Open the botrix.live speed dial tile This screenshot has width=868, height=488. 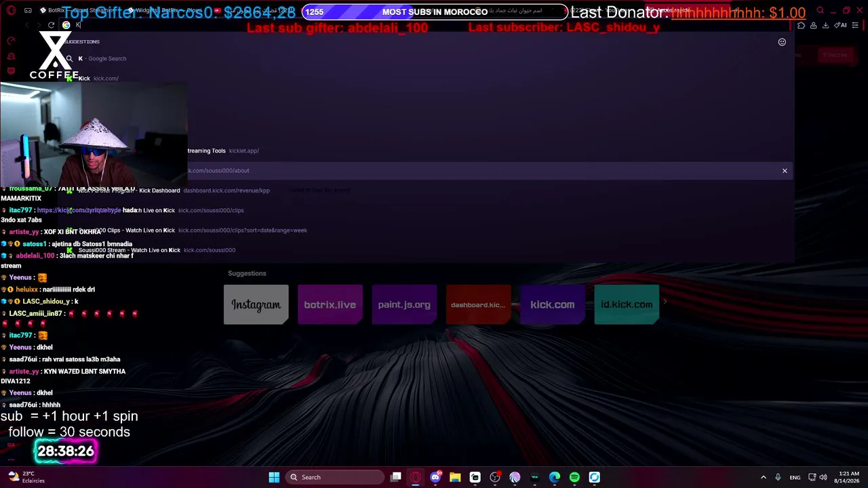coord(330,304)
